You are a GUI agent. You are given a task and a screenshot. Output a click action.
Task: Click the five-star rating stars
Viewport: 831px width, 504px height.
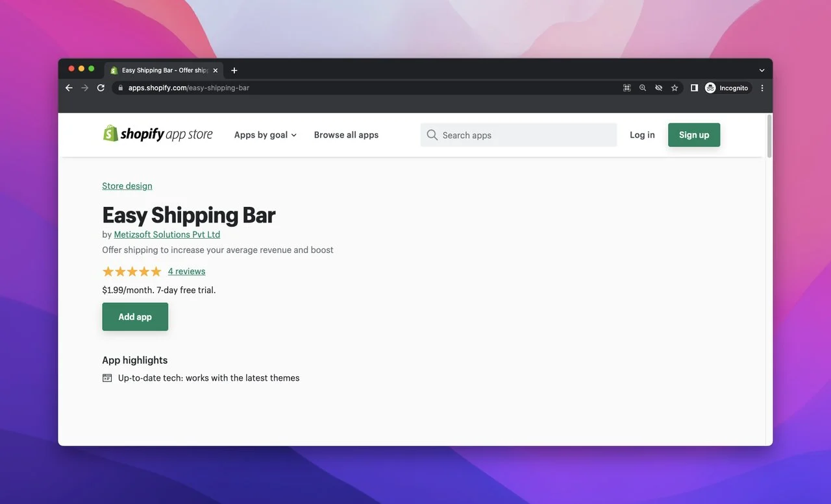[x=132, y=271]
